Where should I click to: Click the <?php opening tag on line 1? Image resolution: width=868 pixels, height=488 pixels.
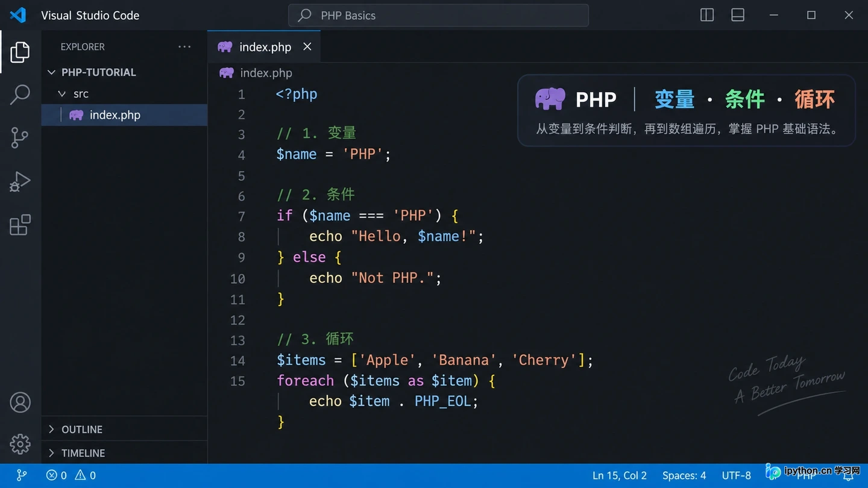coord(297,94)
